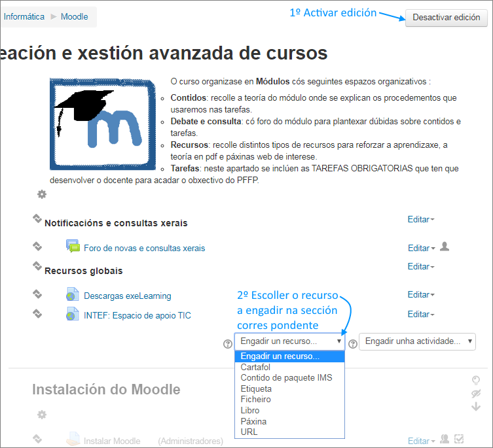
Task: Click the Recursos globais label
Action: tap(84, 271)
